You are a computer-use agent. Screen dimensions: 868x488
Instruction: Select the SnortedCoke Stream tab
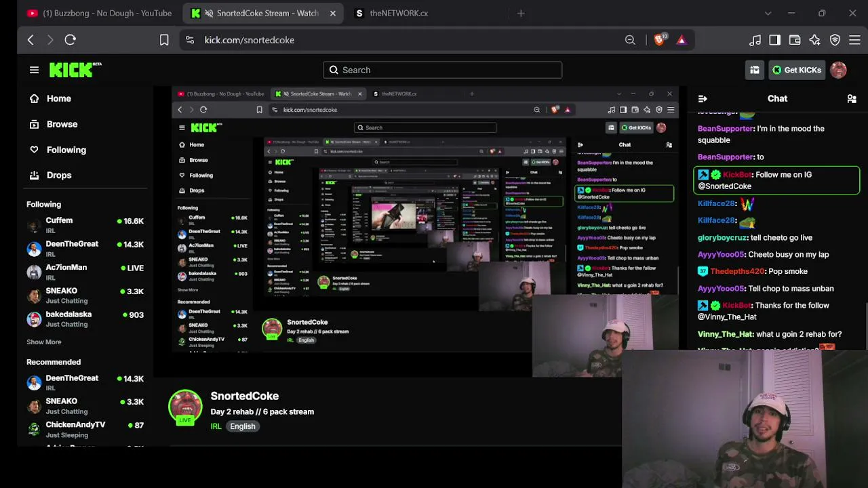[x=262, y=13]
